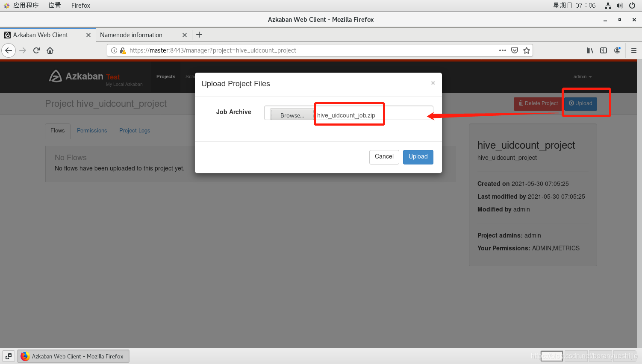Open the volume control in top bar
Image resolution: width=642 pixels, height=364 pixels.
[x=620, y=6]
